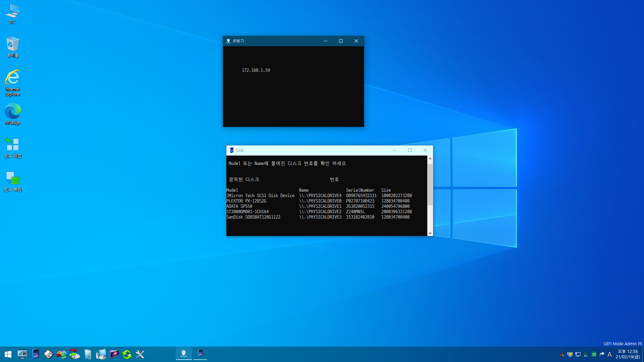Click the 'Model' column header
644x362 pixels.
(x=232, y=190)
